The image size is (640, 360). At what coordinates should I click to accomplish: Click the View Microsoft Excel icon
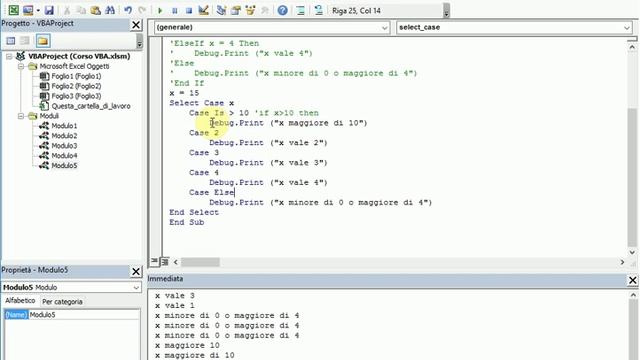[13, 10]
